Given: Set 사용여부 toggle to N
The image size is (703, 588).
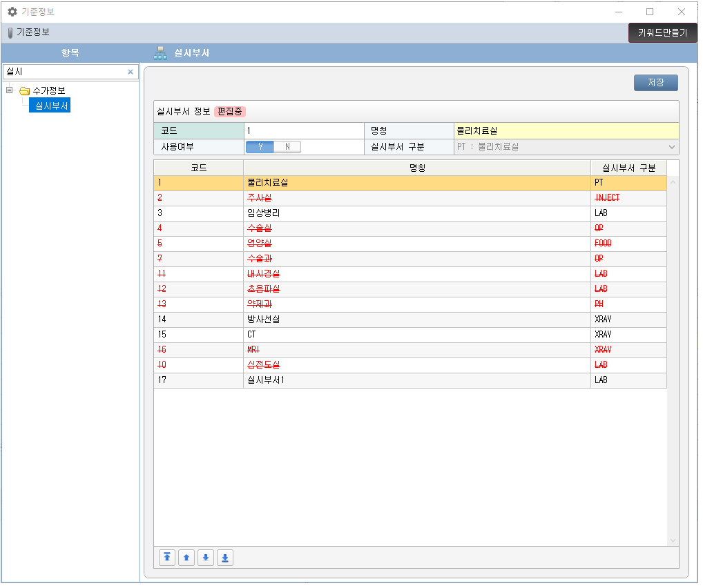Looking at the screenshot, I should coord(287,146).
